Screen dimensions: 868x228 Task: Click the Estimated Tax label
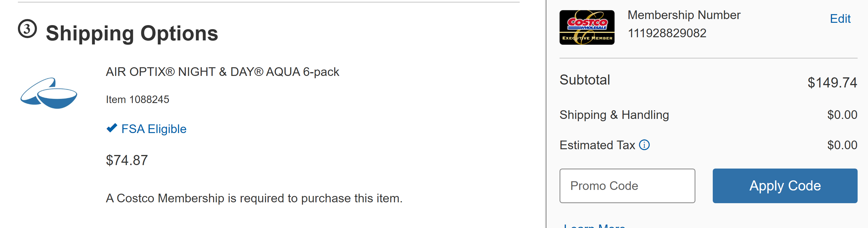597,145
